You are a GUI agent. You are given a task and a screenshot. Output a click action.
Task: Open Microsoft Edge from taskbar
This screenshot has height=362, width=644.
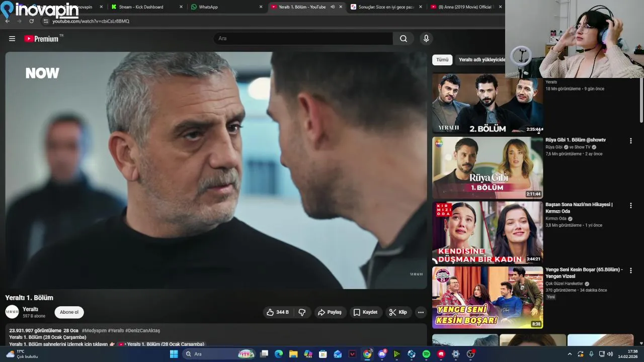point(279,354)
